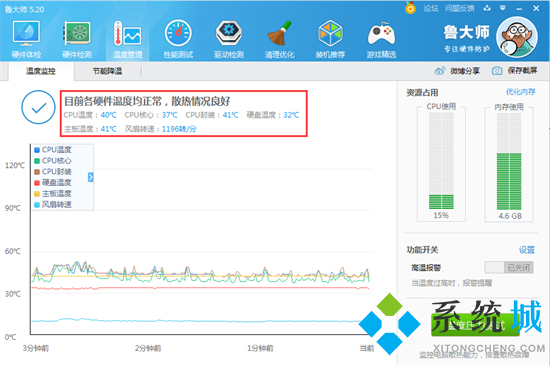The width and height of the screenshot is (550, 366).
Task: Click the 风扇转速 1196转/分 value
Action: click(x=179, y=129)
